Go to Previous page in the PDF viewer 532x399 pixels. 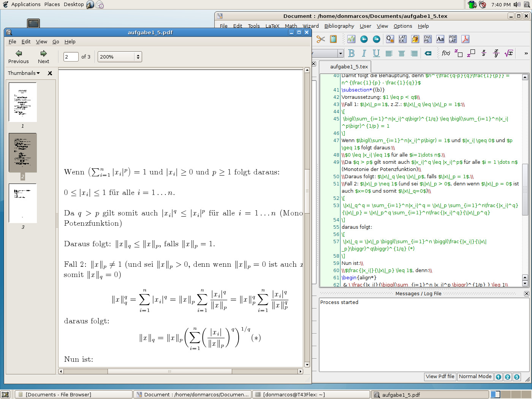coord(19,57)
